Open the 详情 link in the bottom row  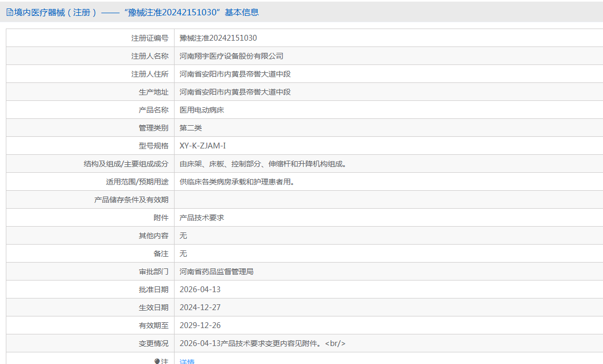(187, 361)
